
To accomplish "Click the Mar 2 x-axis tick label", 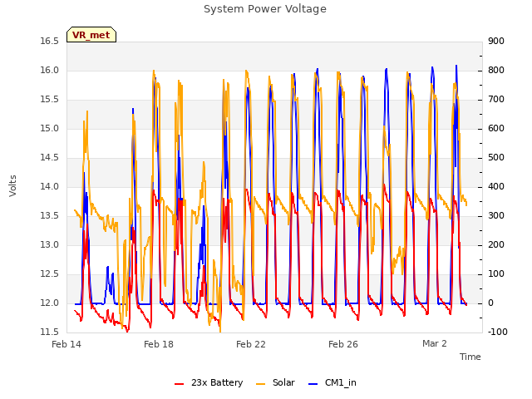I will click(x=435, y=343).
